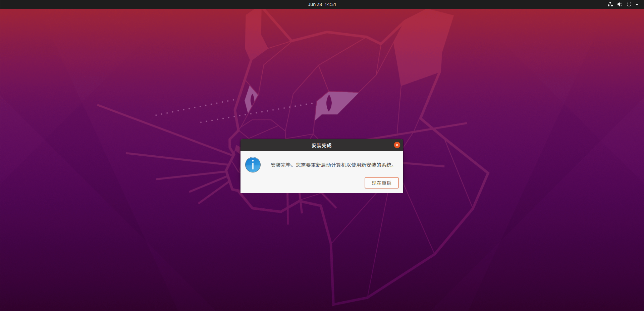Open the calendar from the top bar clock
The width and height of the screenshot is (644, 311).
point(322,4)
